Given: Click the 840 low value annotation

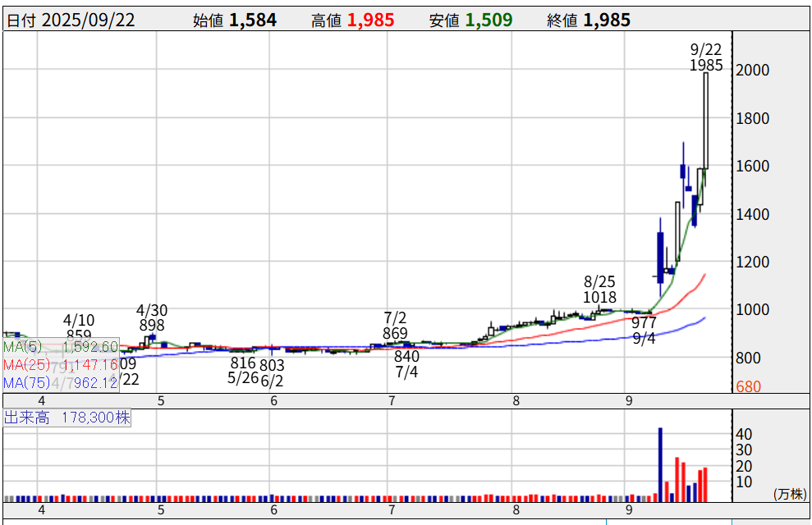Looking at the screenshot, I should pyautogui.click(x=406, y=356).
